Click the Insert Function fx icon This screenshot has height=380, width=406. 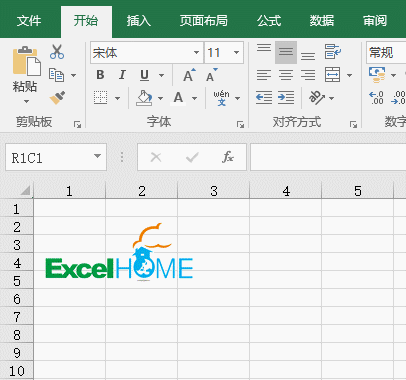point(228,157)
